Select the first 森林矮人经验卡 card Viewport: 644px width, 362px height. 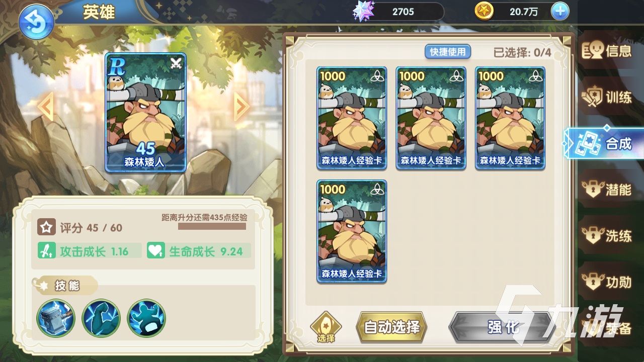click(352, 118)
